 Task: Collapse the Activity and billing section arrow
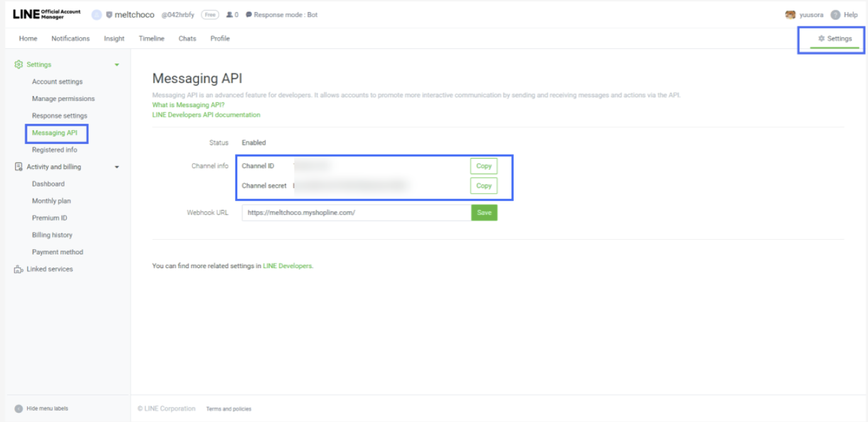(117, 167)
